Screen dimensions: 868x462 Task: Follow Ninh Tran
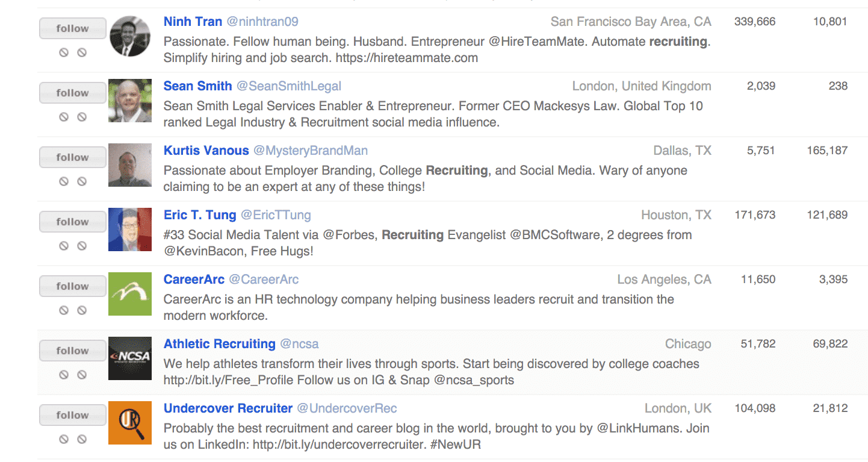pyautogui.click(x=72, y=28)
